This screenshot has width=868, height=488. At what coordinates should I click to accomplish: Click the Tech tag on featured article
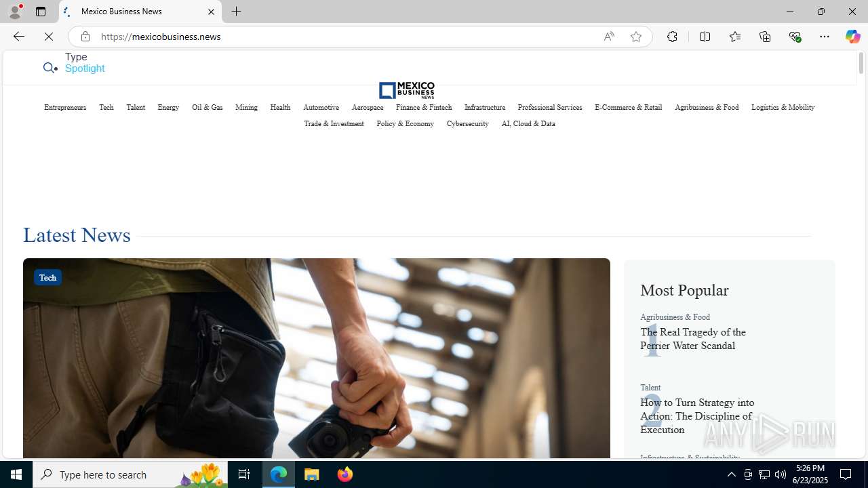pyautogui.click(x=47, y=277)
